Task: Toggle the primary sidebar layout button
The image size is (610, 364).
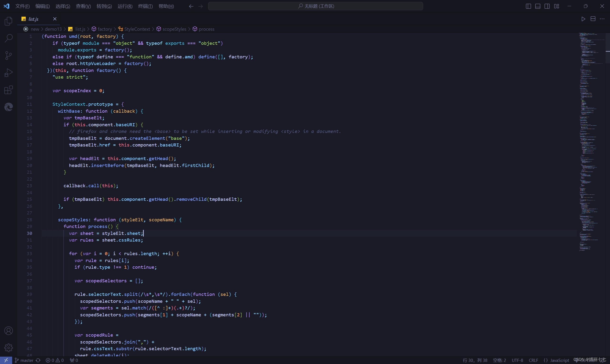Action: pos(528,6)
